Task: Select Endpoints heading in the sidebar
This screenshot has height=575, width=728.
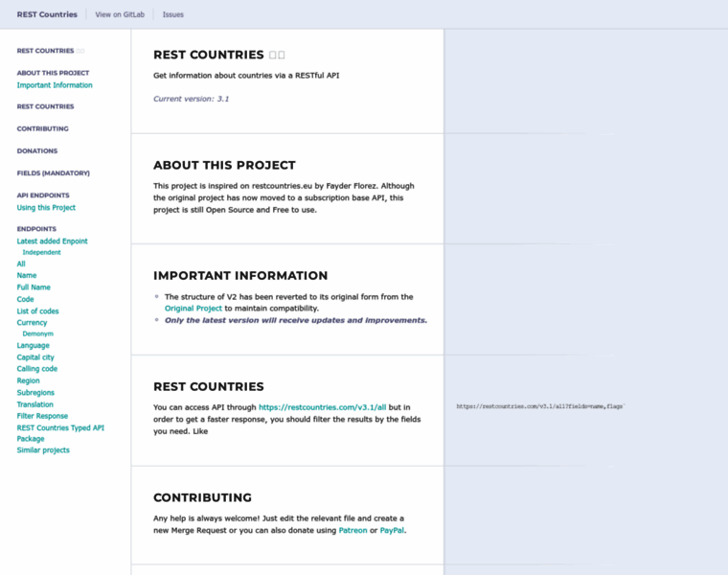Action: (x=36, y=229)
